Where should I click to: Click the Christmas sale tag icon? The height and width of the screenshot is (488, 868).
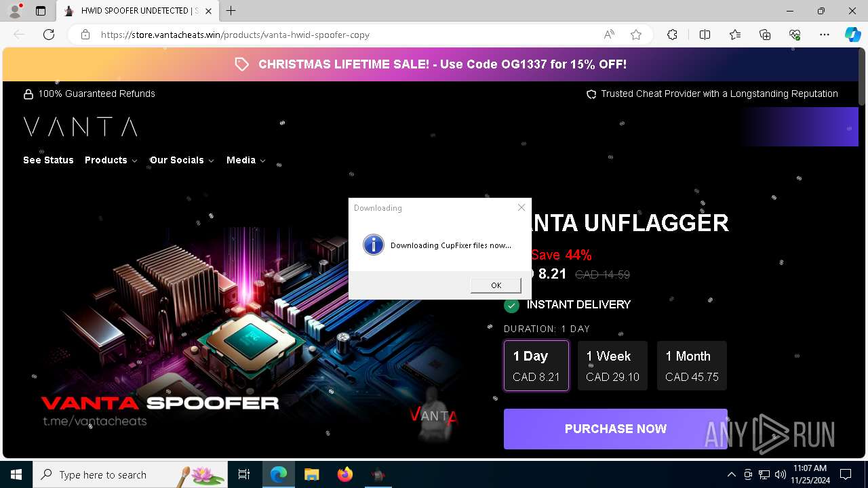tap(241, 64)
